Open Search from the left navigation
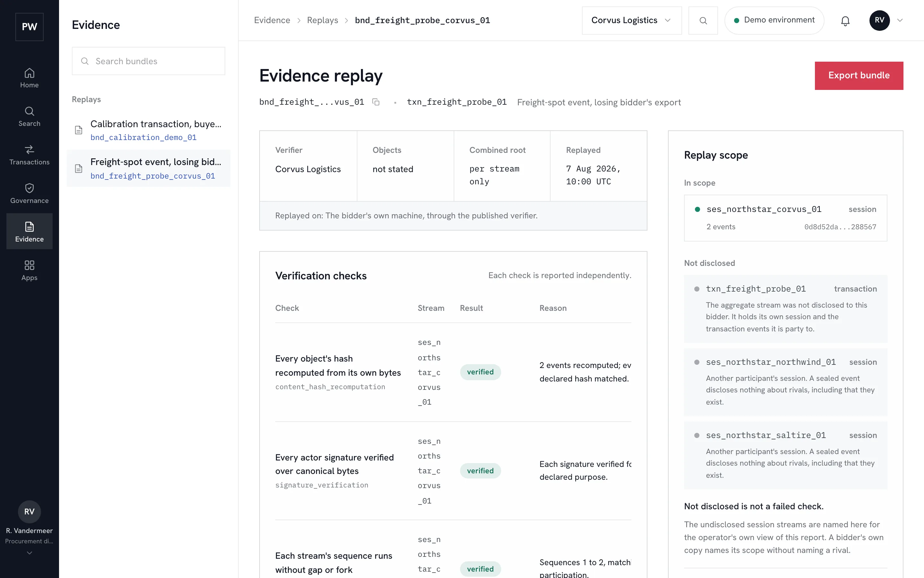 click(30, 117)
